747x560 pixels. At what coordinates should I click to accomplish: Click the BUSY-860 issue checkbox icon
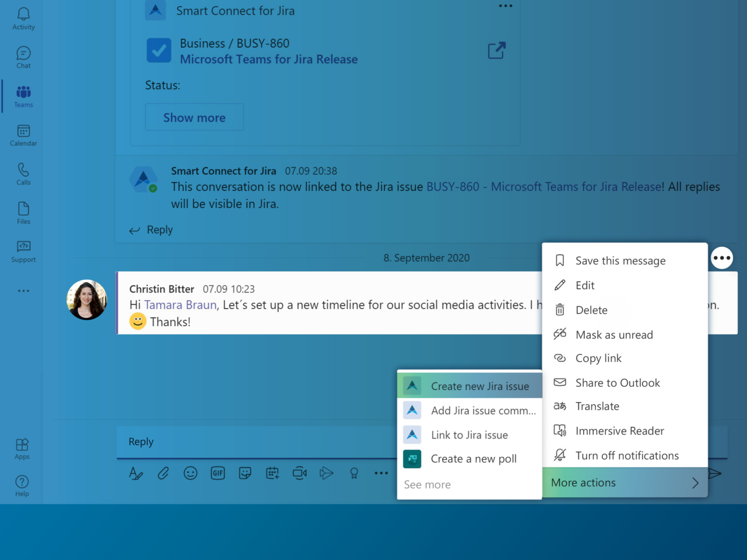[x=159, y=50]
